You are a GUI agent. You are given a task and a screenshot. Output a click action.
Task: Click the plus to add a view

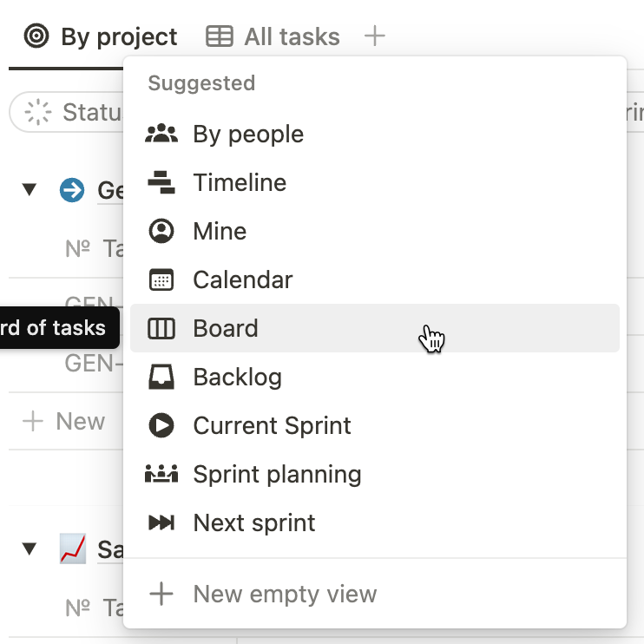pyautogui.click(x=375, y=36)
